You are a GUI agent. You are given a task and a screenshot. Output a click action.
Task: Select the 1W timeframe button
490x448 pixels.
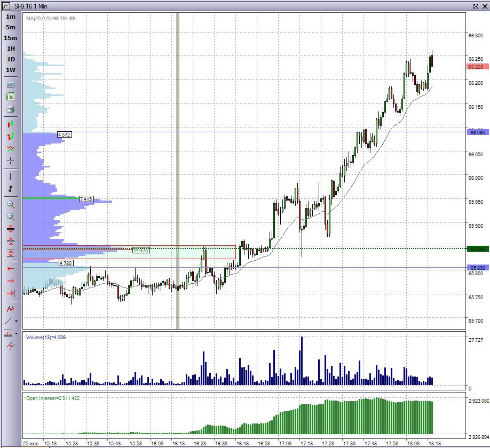[x=11, y=70]
